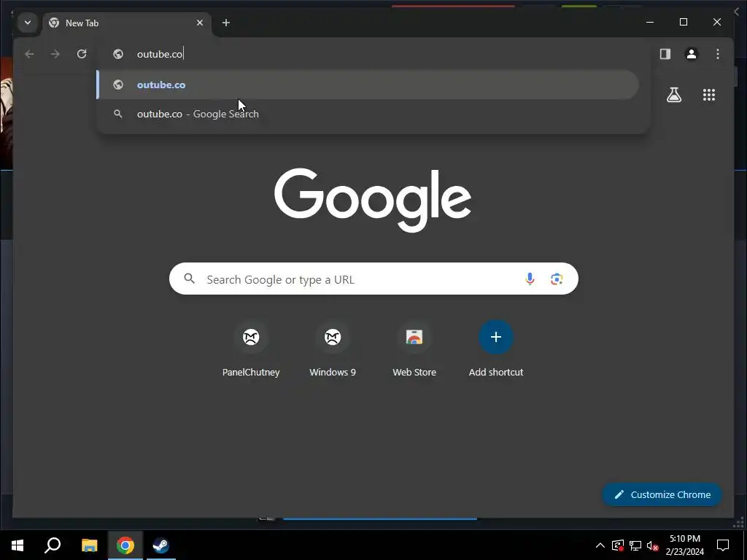
Task: Click the network tray icon
Action: pyautogui.click(x=635, y=545)
